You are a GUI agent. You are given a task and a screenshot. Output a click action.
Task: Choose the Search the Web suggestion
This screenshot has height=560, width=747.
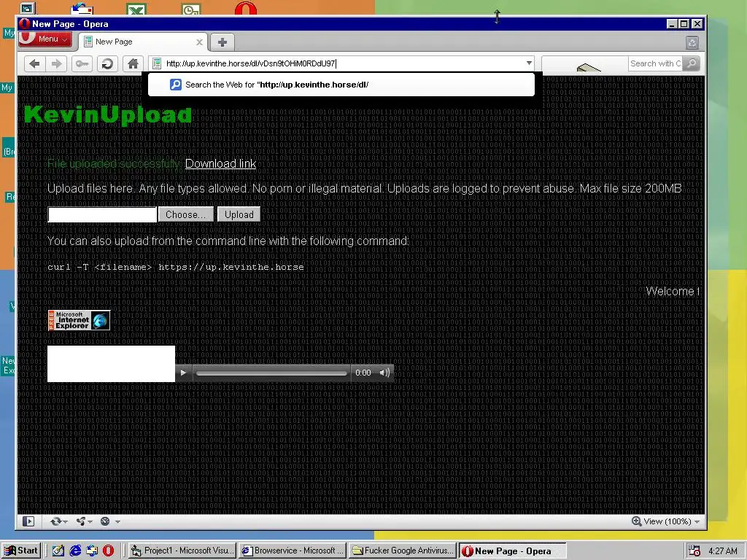(341, 85)
